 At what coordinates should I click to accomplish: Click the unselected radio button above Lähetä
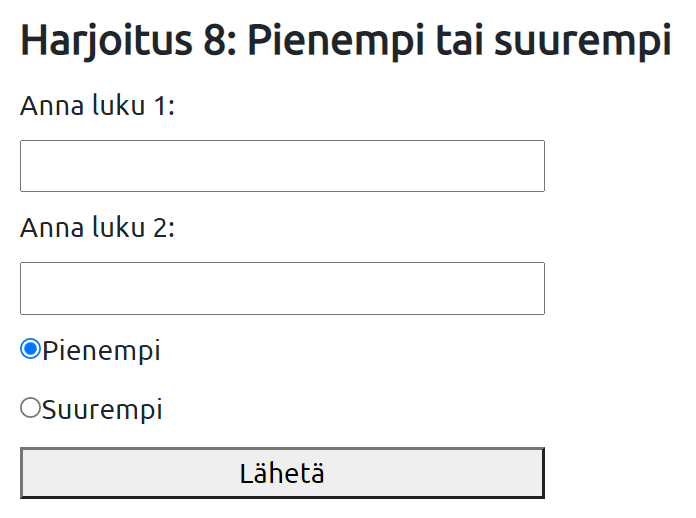30,408
